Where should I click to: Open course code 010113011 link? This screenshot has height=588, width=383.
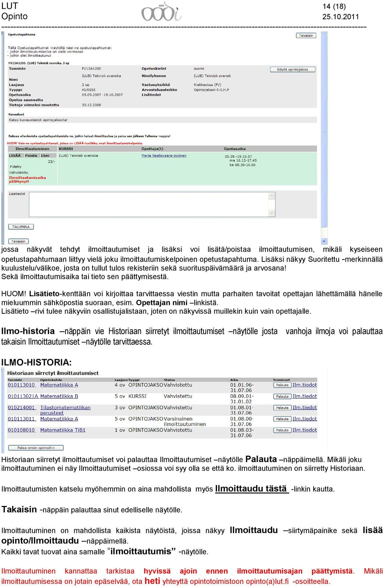[22, 419]
